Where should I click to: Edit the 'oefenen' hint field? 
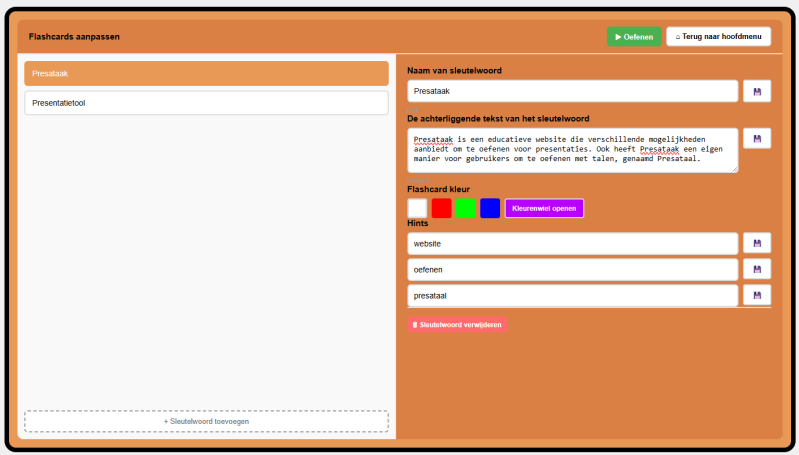coord(573,270)
